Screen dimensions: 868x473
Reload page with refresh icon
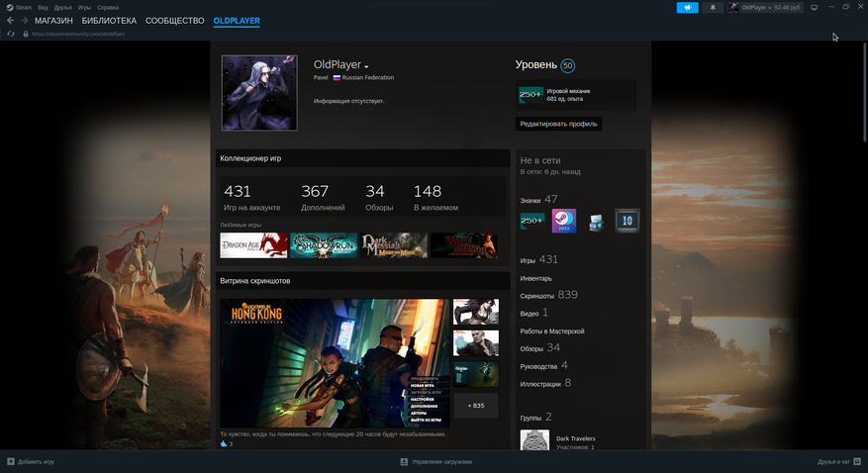tap(11, 34)
